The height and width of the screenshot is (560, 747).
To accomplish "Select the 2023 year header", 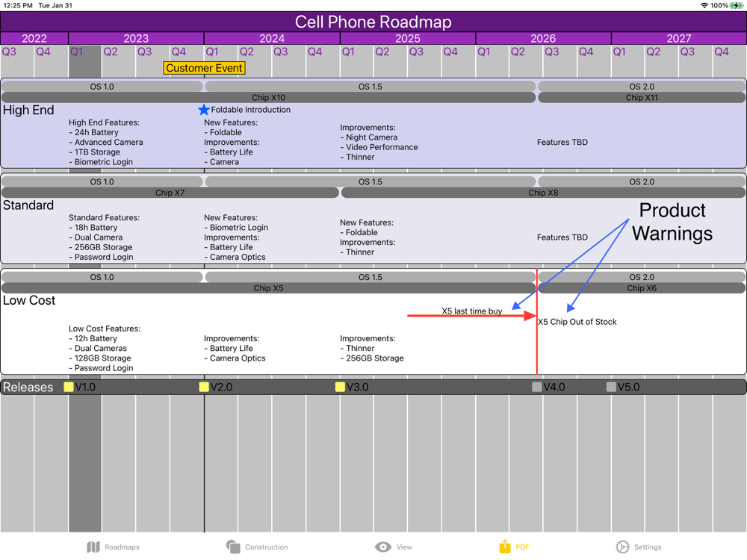I will (136, 38).
